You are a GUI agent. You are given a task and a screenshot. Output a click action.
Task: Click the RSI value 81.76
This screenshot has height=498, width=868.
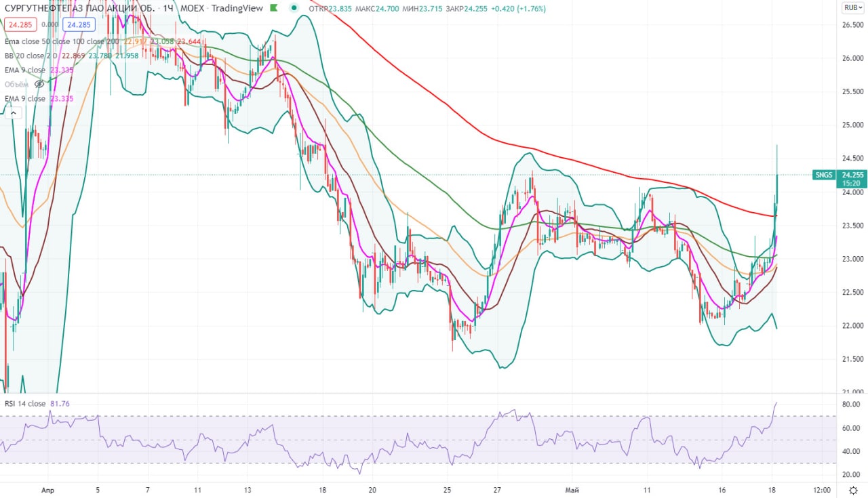click(60, 404)
